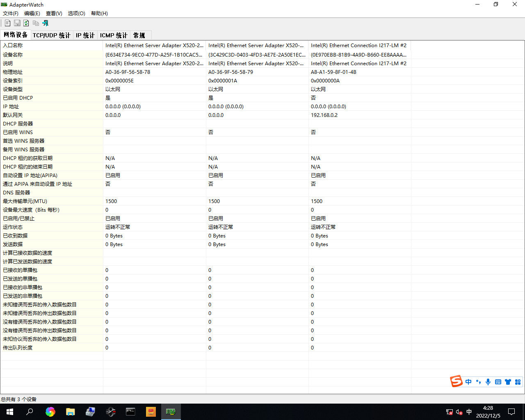
Task: Toggle taskbar IME language indicator
Action: (x=469, y=412)
